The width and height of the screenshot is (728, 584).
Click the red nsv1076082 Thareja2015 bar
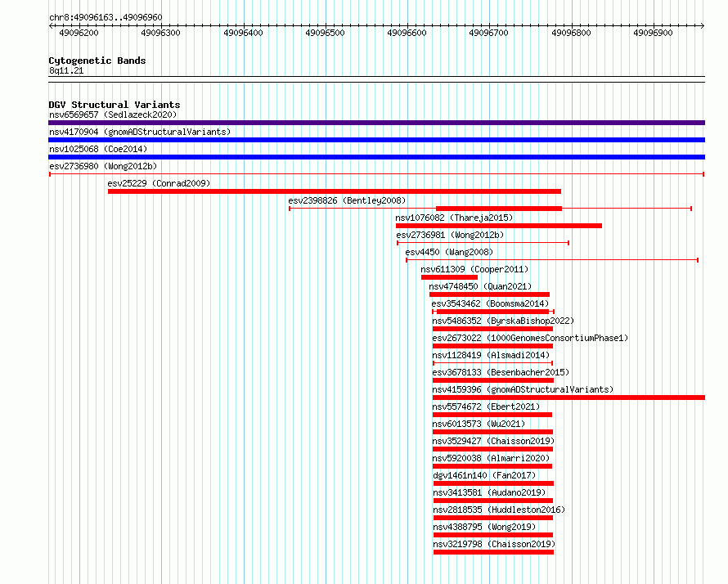[x=499, y=226]
